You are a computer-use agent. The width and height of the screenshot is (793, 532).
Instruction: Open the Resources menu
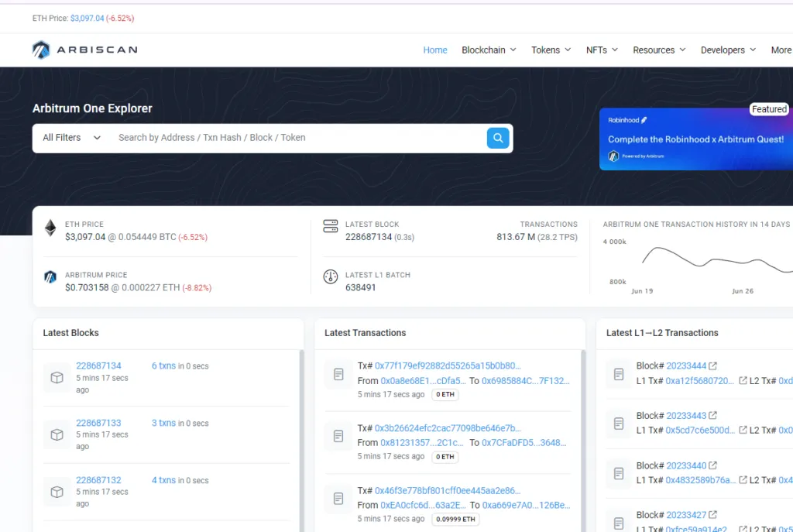pos(659,50)
